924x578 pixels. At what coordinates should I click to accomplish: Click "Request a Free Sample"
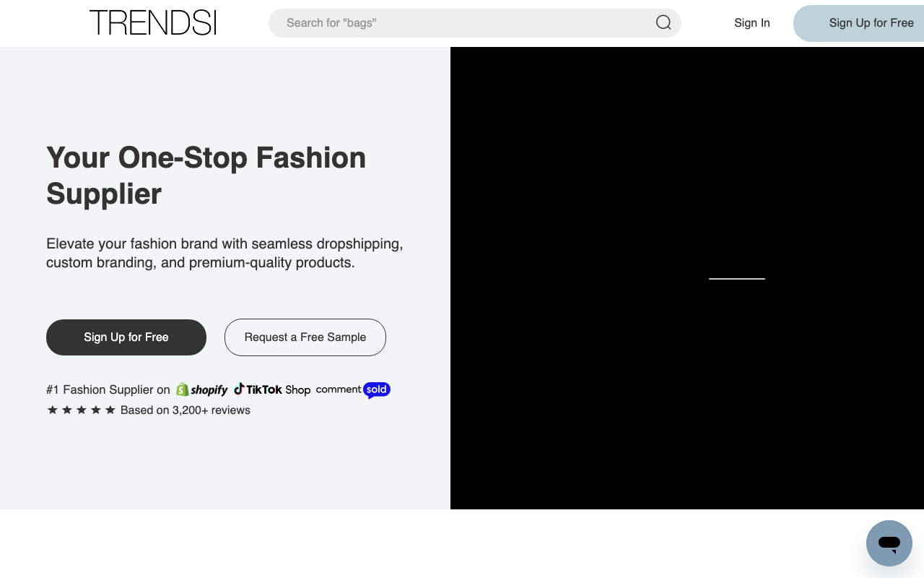tap(305, 337)
